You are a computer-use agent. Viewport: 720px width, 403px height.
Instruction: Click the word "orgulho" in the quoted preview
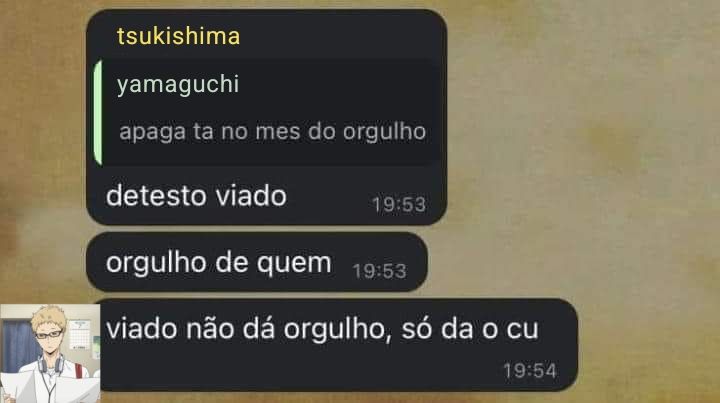(x=384, y=132)
